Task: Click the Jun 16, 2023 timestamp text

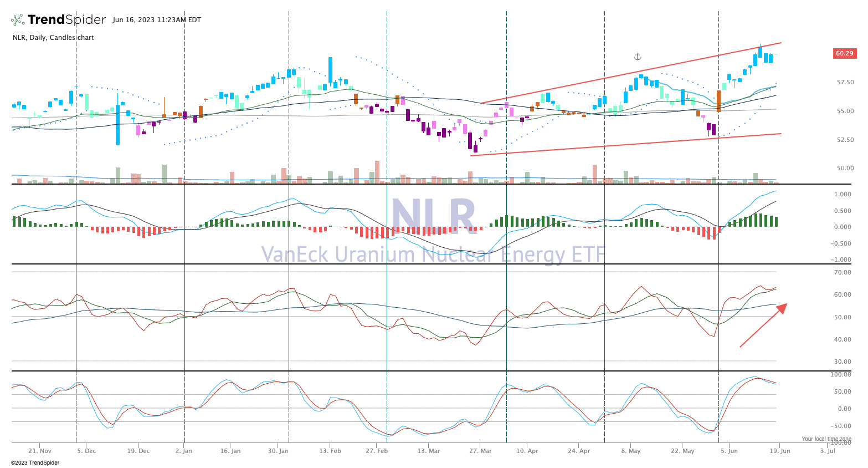Action: pos(157,20)
